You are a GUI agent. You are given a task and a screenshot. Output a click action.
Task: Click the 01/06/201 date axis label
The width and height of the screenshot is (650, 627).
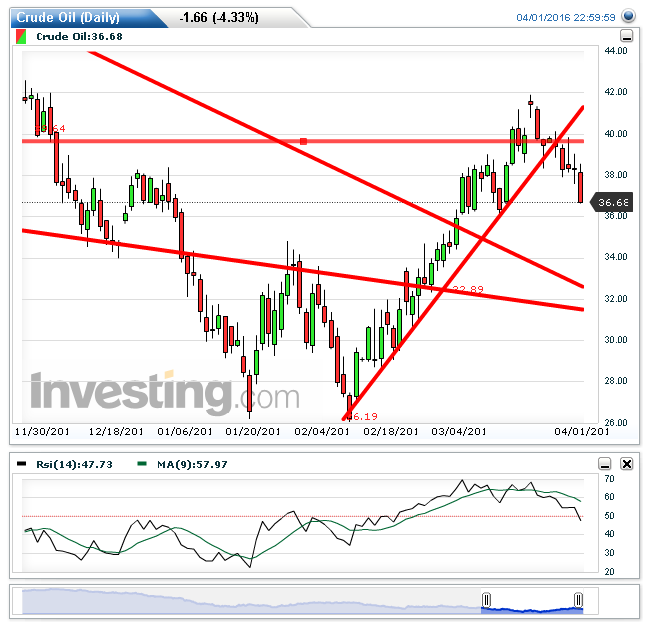point(185,431)
